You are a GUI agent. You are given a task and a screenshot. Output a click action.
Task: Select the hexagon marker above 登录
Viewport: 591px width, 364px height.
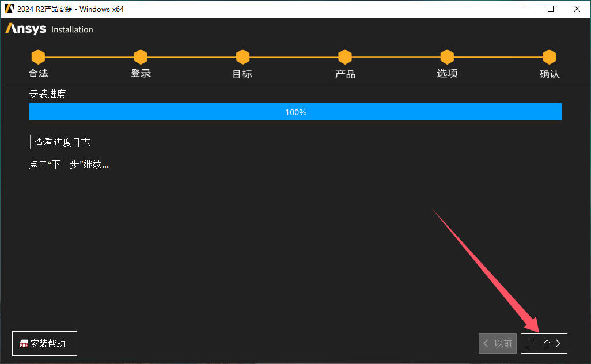pyautogui.click(x=141, y=57)
